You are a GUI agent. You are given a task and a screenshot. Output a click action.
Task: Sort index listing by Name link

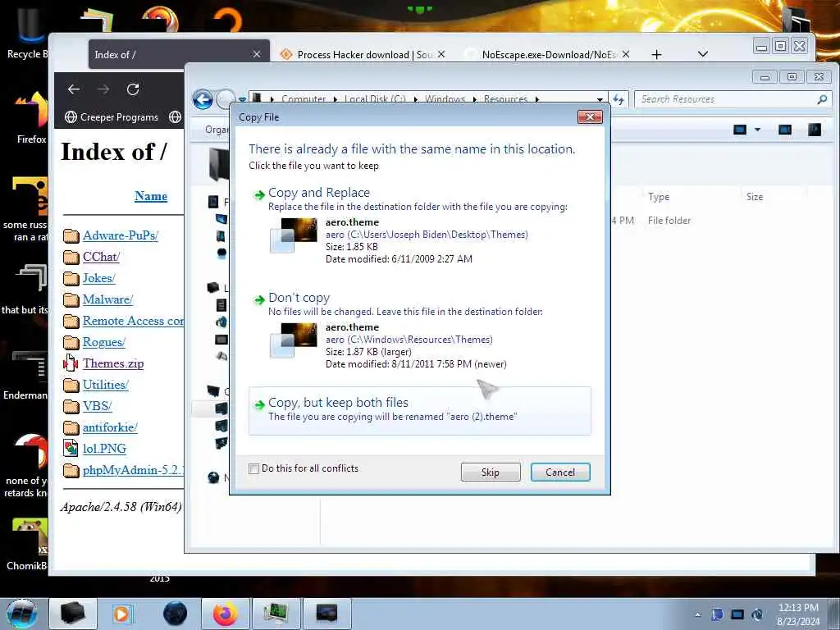[x=151, y=196]
